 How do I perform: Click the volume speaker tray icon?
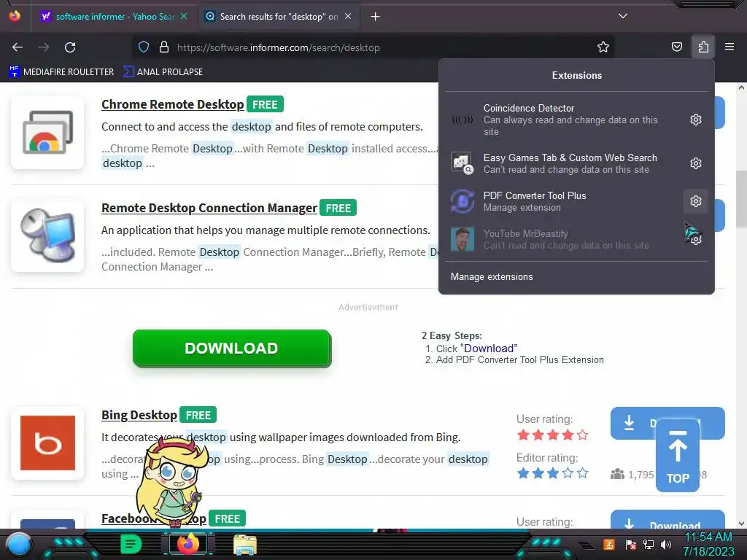click(x=666, y=544)
